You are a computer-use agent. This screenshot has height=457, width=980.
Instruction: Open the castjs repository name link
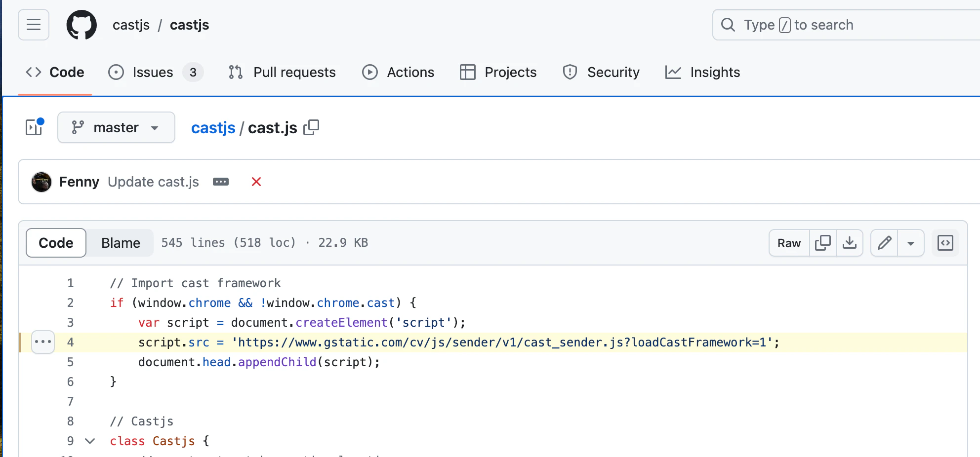(x=190, y=25)
